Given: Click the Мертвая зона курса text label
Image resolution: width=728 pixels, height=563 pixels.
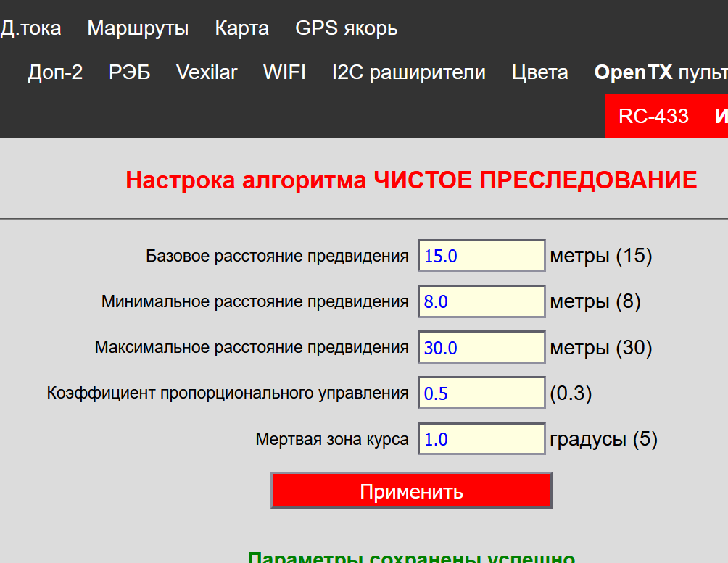Looking at the screenshot, I should [331, 439].
